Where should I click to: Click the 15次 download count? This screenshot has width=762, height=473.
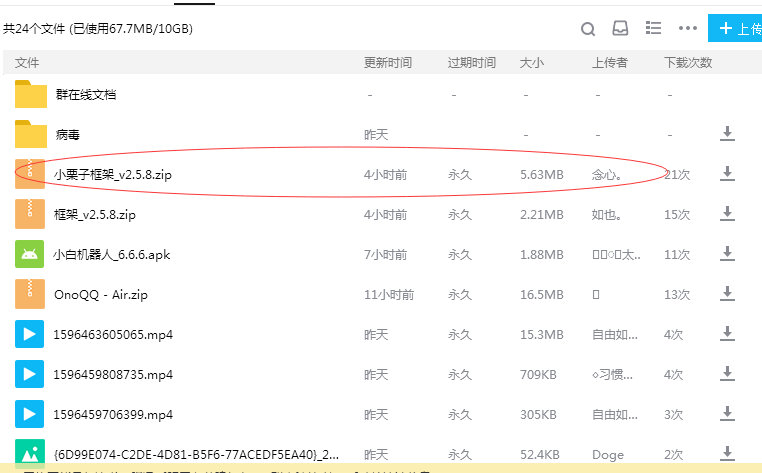(x=677, y=214)
